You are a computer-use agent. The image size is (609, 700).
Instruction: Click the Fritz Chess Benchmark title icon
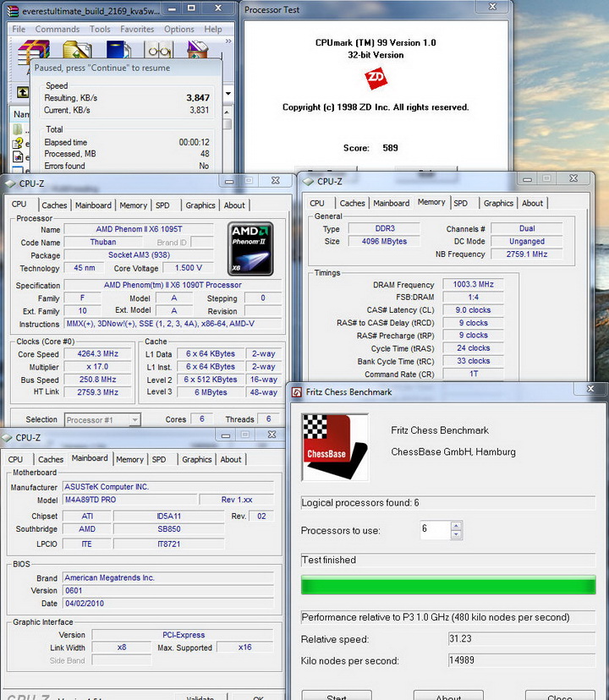point(297,392)
